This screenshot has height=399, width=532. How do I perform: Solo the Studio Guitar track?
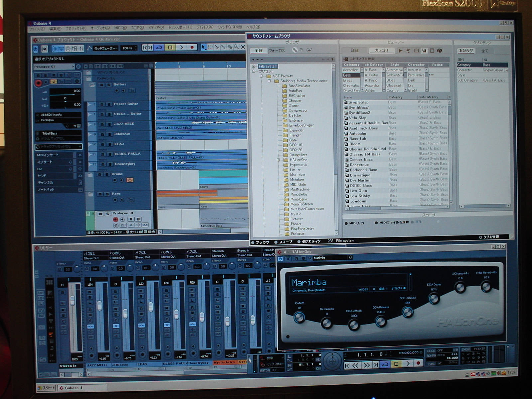pyautogui.click(x=109, y=114)
